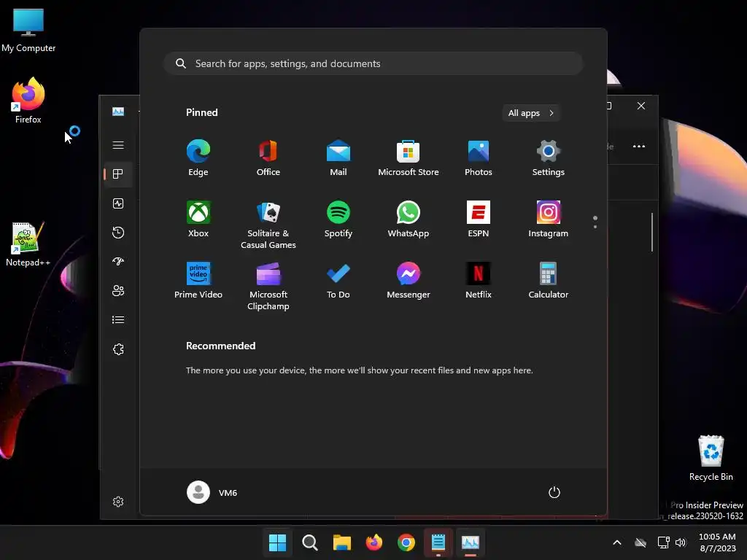The image size is (747, 560).
Task: Open the Edge pinned app
Action: (198, 158)
